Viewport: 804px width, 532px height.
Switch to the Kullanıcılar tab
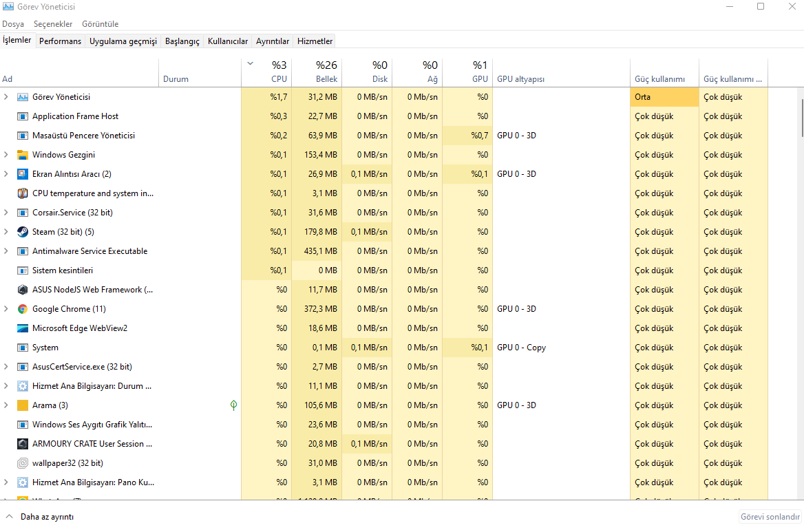(228, 41)
